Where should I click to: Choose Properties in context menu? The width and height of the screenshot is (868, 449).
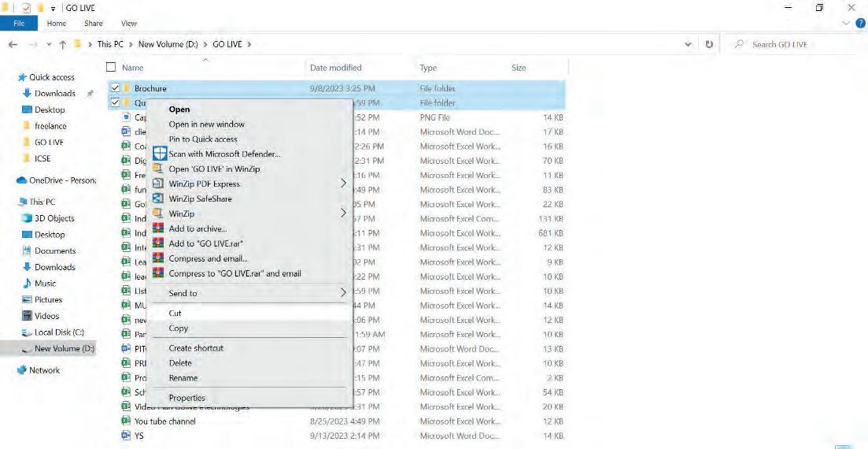click(187, 398)
